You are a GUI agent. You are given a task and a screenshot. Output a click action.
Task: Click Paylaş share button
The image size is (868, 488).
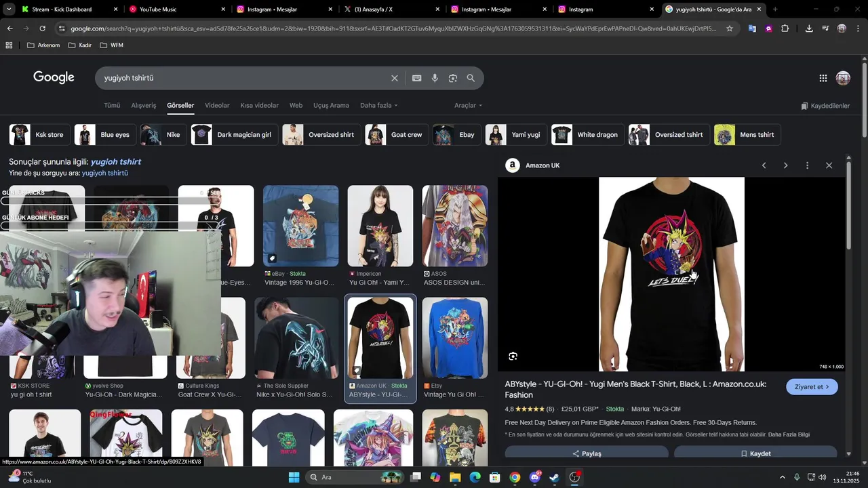click(x=587, y=453)
